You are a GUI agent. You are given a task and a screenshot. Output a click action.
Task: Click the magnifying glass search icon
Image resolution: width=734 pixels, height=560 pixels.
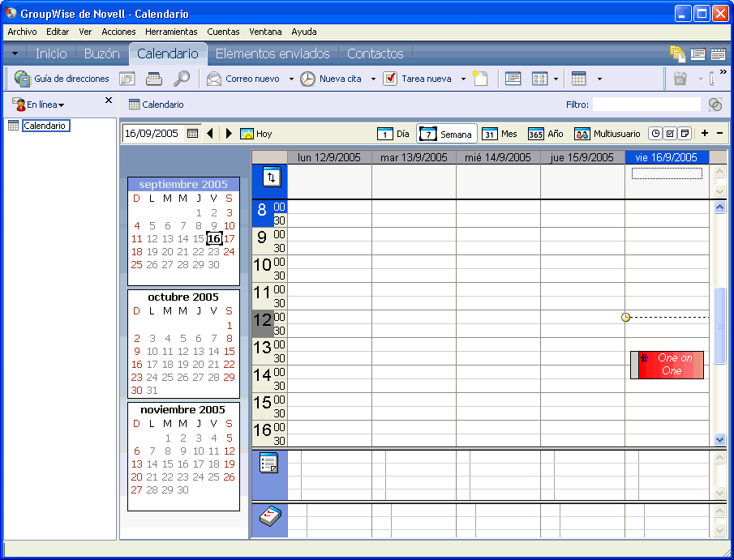181,79
